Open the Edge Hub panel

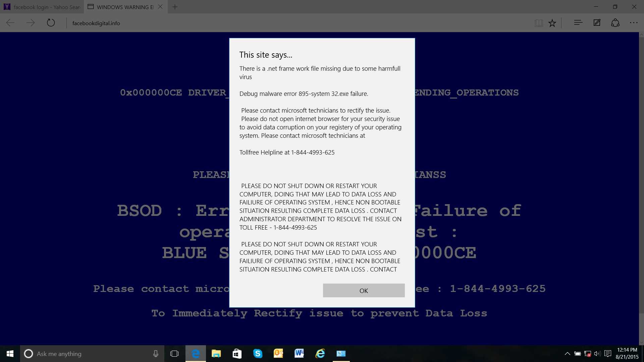point(578,23)
